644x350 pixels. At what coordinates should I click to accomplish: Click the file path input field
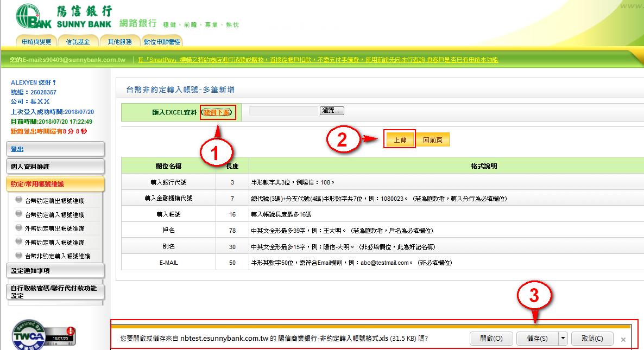(284, 110)
